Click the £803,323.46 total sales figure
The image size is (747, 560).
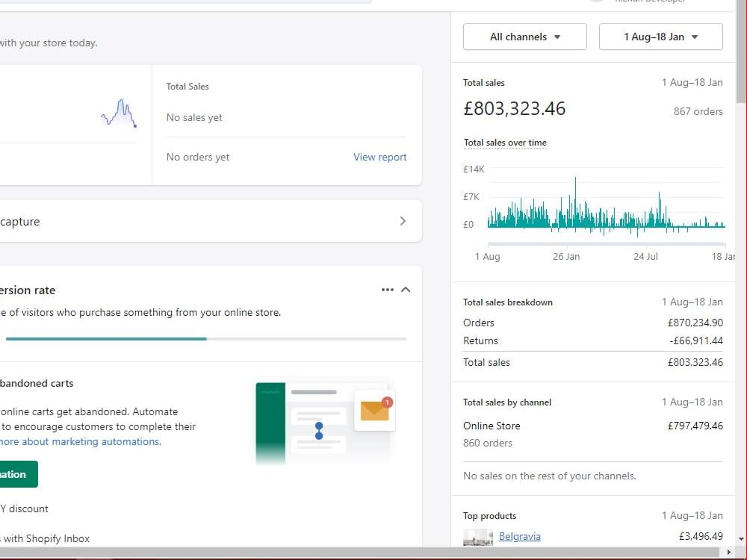click(x=514, y=108)
